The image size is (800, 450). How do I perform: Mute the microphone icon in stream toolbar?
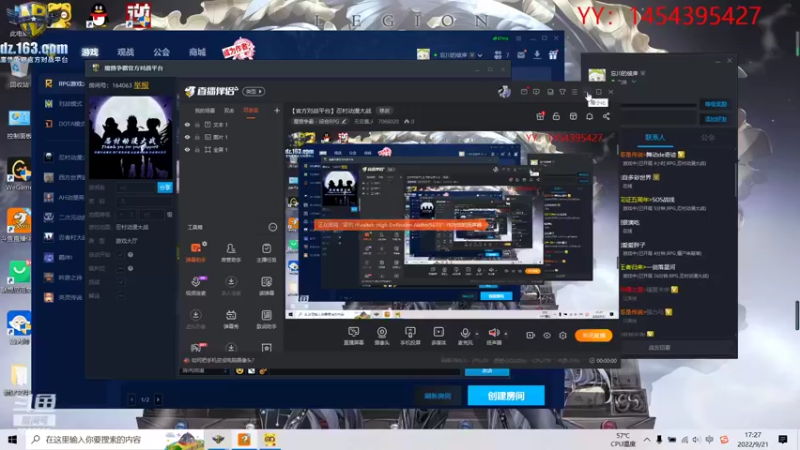click(465, 333)
